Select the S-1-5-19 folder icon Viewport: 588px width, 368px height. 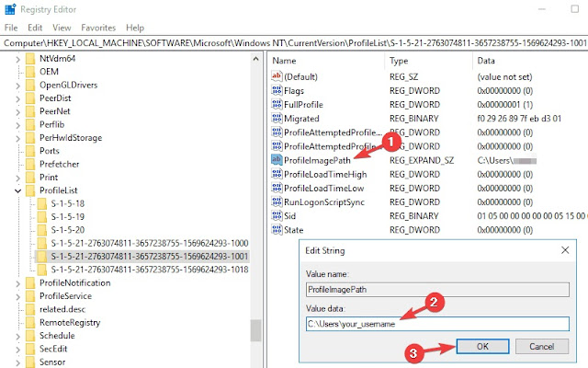[x=42, y=217]
